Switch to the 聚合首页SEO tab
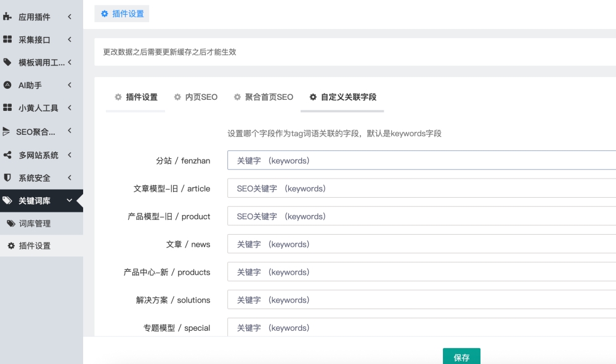Screen dimensions: 616x364 pos(263,97)
